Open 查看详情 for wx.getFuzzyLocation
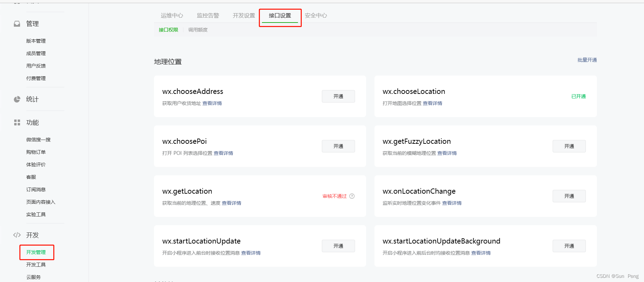Screen dimensions: 644x282 (447, 153)
